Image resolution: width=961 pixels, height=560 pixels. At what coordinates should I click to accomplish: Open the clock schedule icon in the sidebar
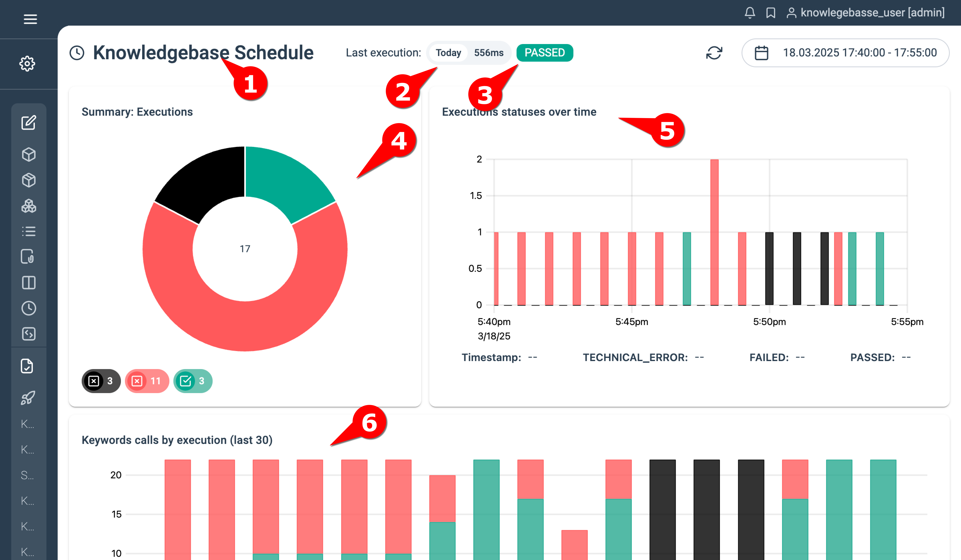pos(29,308)
